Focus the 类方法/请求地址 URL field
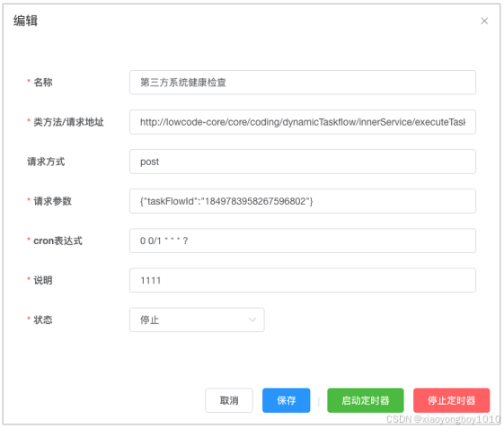This screenshot has width=504, height=429. [303, 122]
